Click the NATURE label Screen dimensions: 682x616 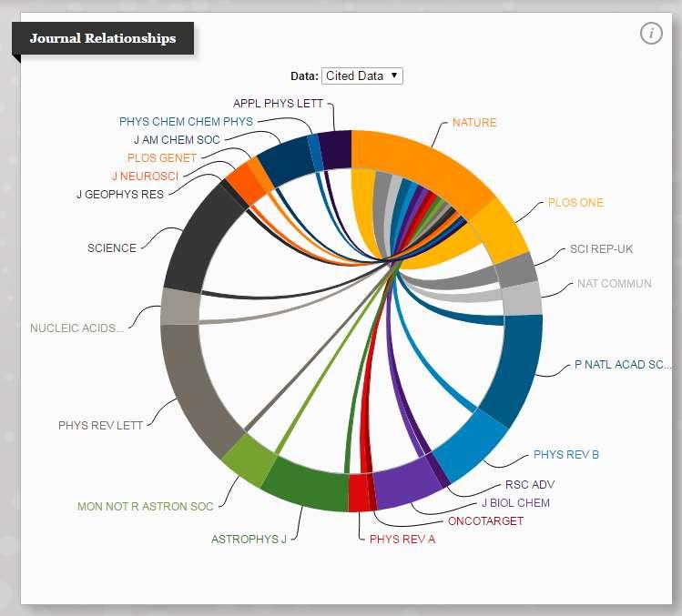coord(474,123)
